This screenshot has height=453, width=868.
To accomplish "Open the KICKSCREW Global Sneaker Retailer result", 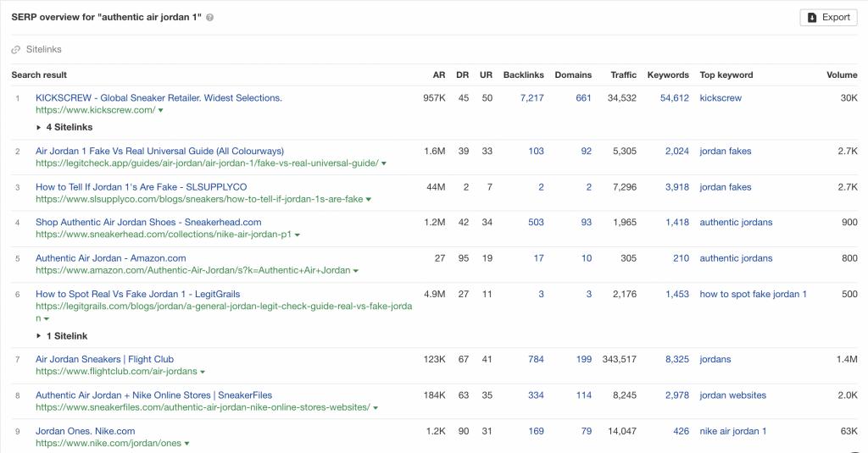I will (x=159, y=98).
